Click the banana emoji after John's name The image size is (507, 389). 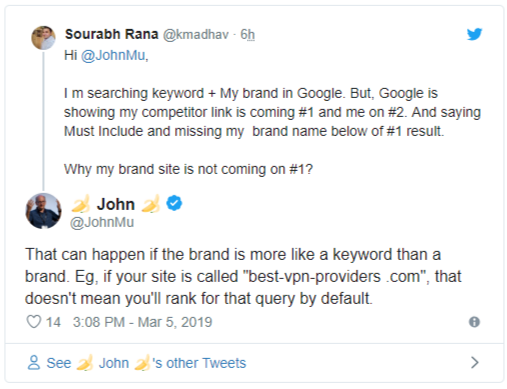pyautogui.click(x=151, y=203)
